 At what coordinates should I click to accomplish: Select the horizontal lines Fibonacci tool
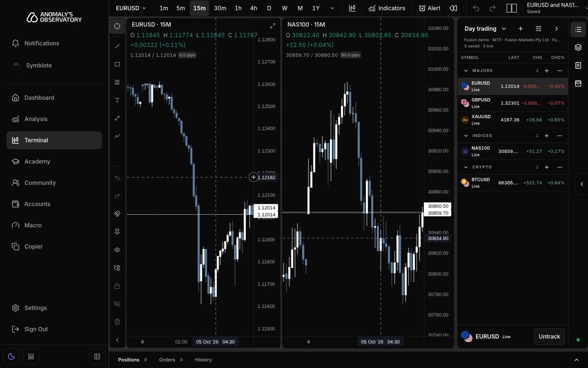click(x=117, y=82)
